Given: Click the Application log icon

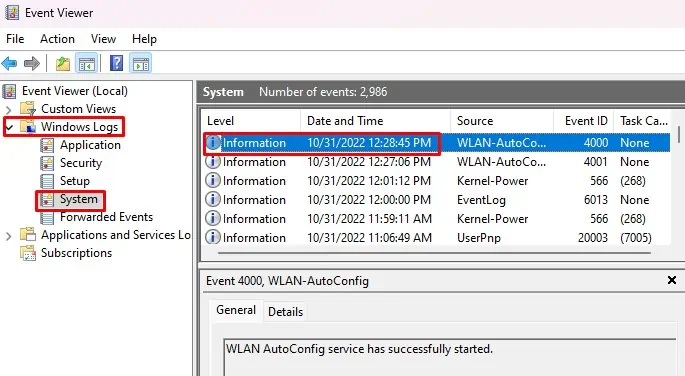Looking at the screenshot, I should pos(47,145).
